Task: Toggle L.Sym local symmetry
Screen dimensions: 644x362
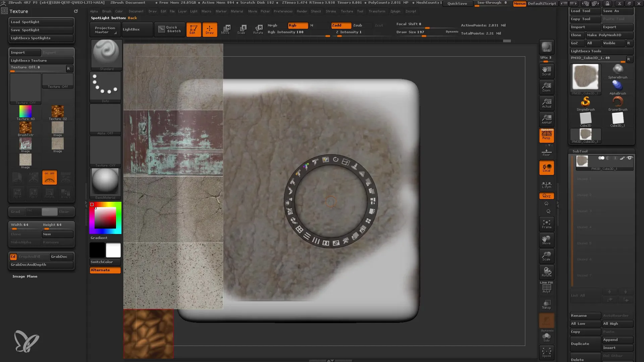Action: 546,185
